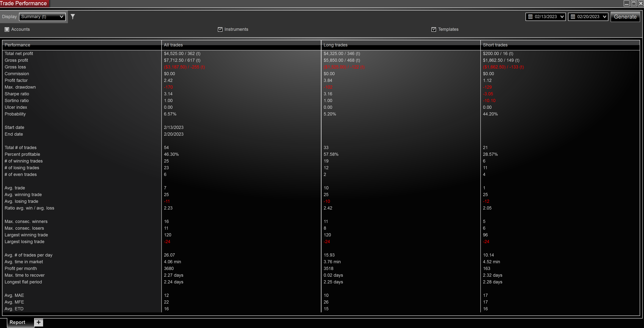The width and height of the screenshot is (644, 328).
Task: Click the Commission row label
Action: (17, 74)
